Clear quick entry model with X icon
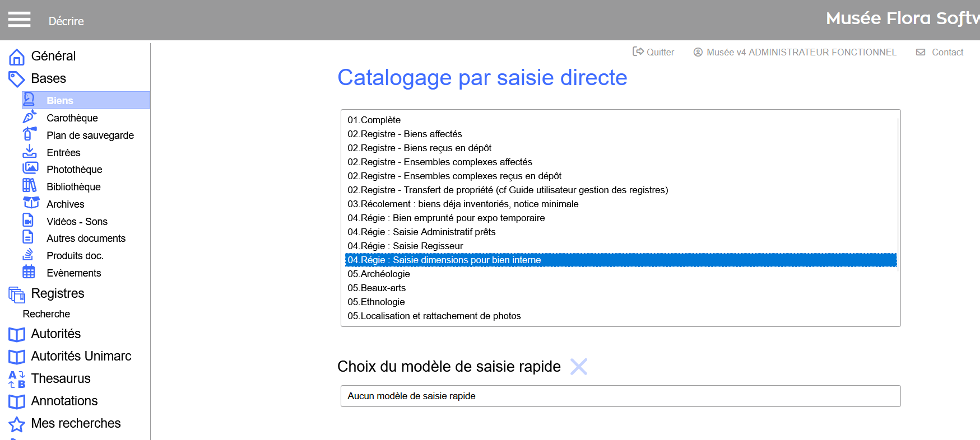The width and height of the screenshot is (980, 440). point(579,367)
